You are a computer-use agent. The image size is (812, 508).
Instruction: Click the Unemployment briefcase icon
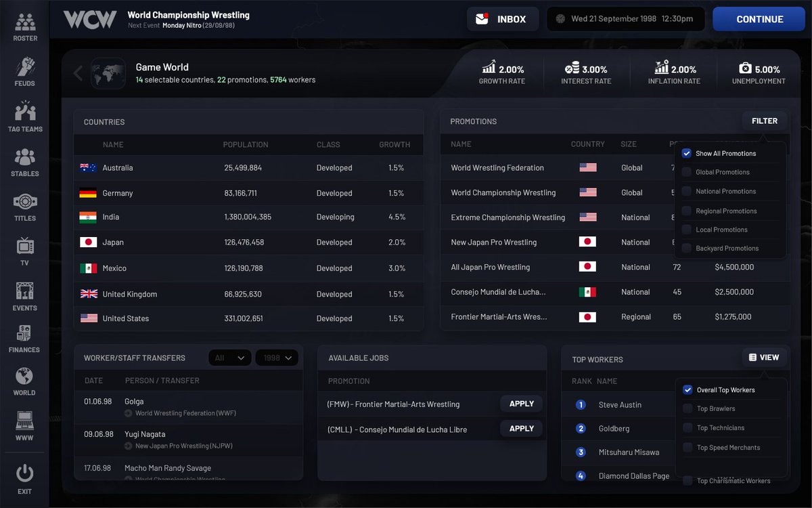(745, 68)
